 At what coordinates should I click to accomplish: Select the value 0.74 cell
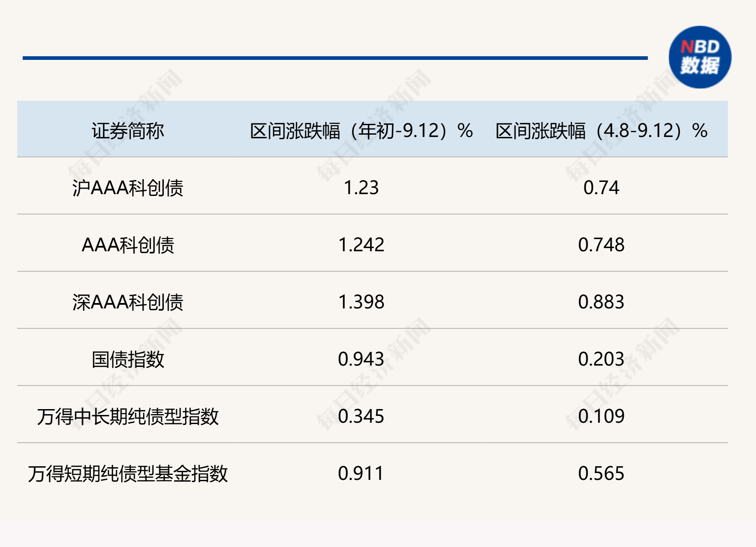(x=601, y=188)
